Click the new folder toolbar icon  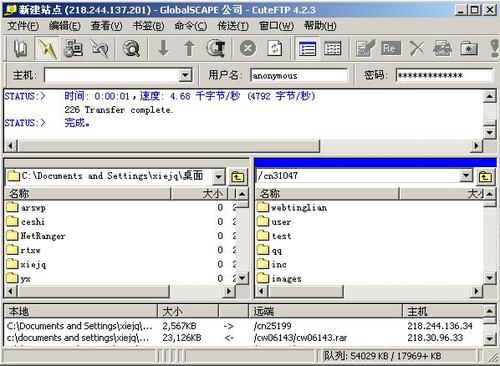pyautogui.click(x=469, y=49)
